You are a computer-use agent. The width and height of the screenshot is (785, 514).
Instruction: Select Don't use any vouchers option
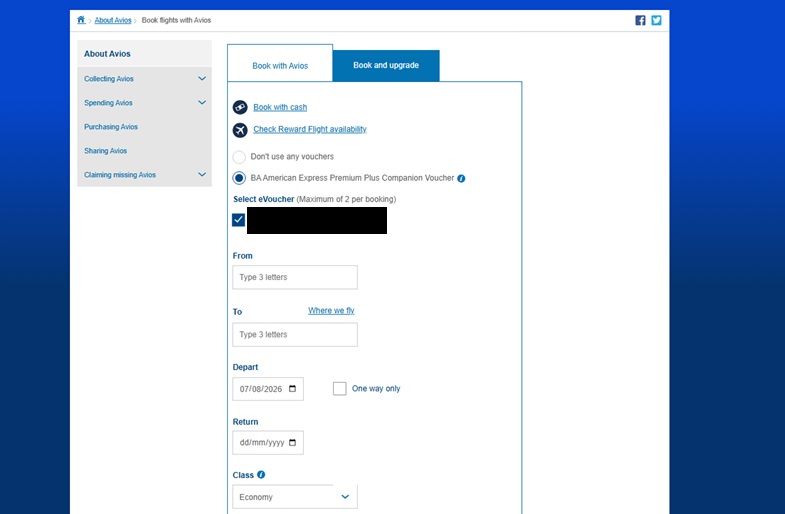239,157
